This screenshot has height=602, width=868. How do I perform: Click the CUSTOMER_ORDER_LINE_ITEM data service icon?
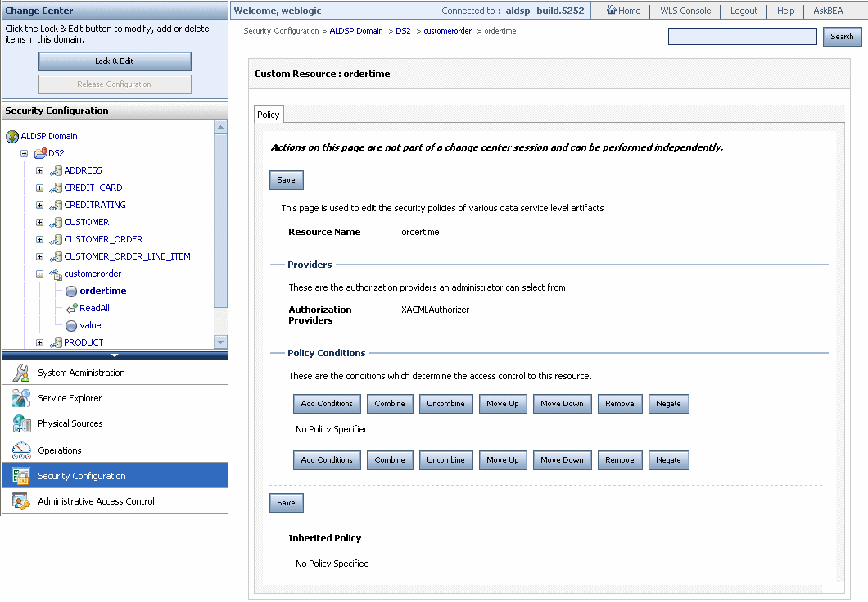(56, 257)
